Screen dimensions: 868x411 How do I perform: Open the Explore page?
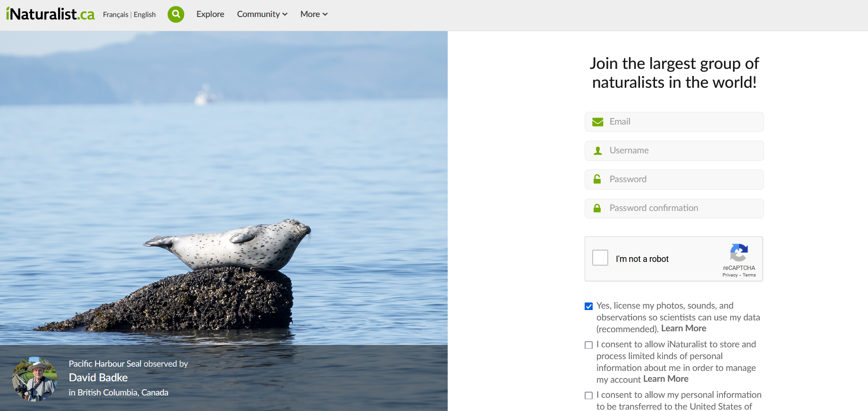tap(210, 14)
